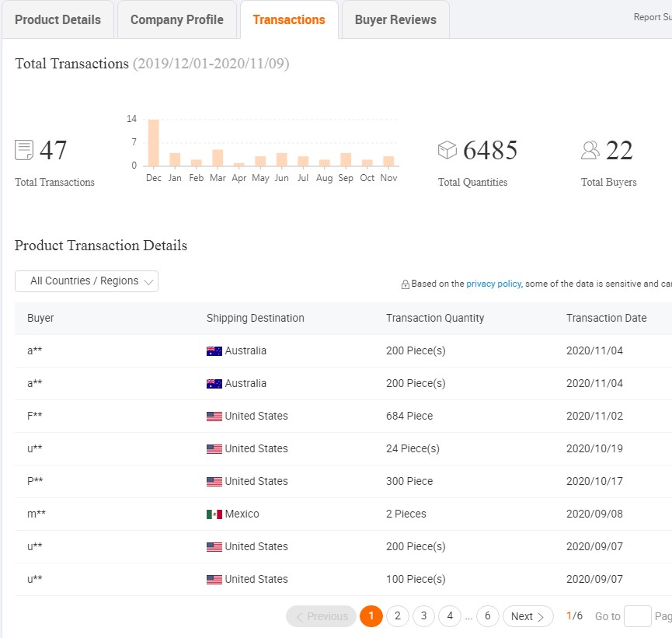Click the Total Transactions document icon
This screenshot has height=638, width=672.
[24, 150]
